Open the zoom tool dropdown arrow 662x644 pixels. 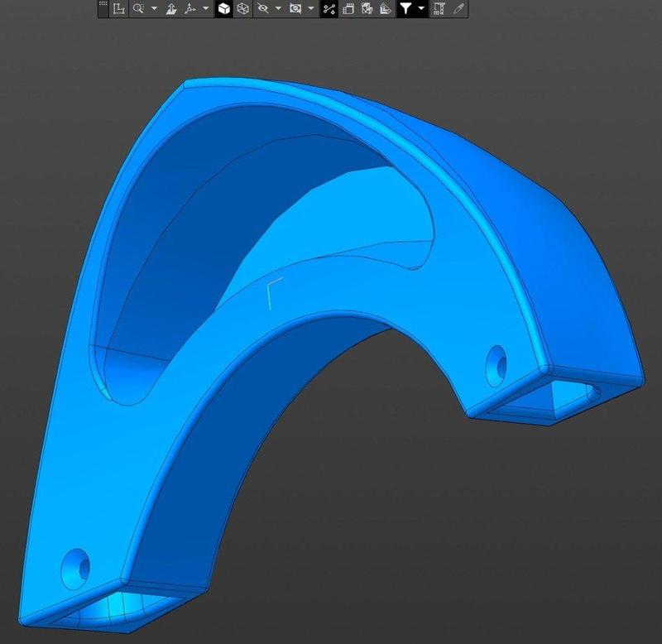[154, 9]
